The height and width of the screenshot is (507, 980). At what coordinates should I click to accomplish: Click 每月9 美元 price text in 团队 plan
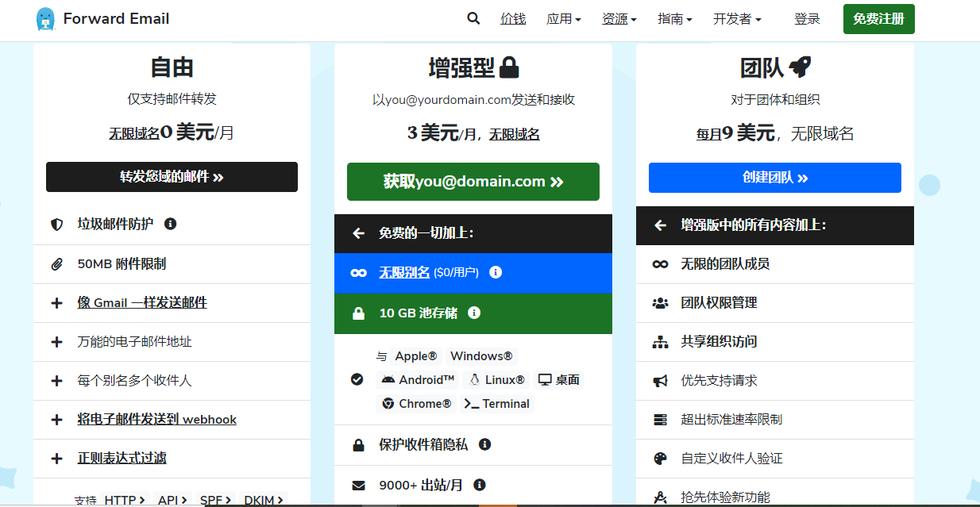click(x=735, y=133)
